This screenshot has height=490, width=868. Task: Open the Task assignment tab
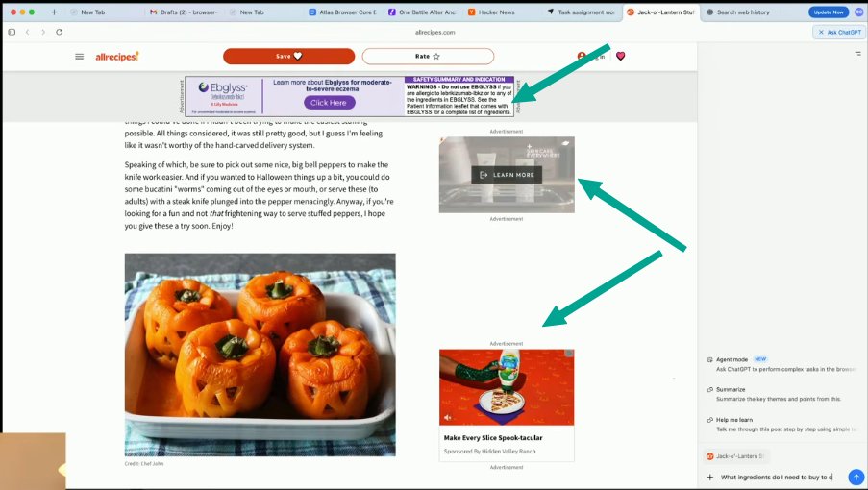click(582, 12)
